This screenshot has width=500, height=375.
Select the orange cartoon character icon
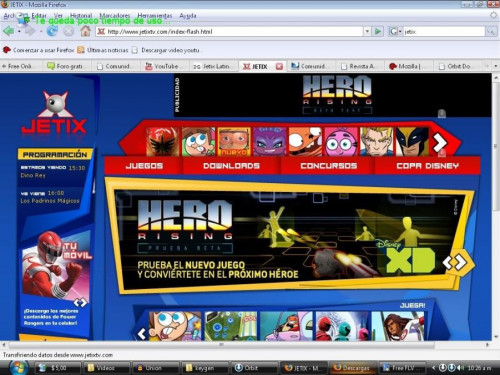(305, 142)
